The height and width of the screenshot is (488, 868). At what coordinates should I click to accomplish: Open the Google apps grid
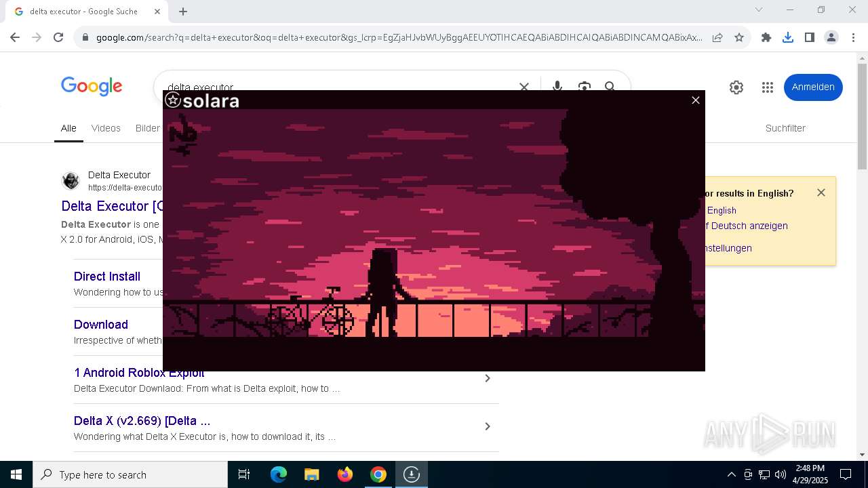[x=768, y=87]
